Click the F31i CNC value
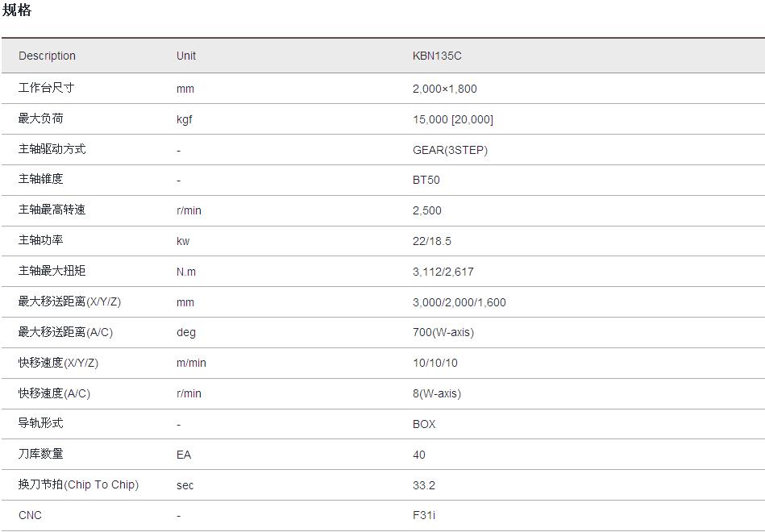 point(424,515)
